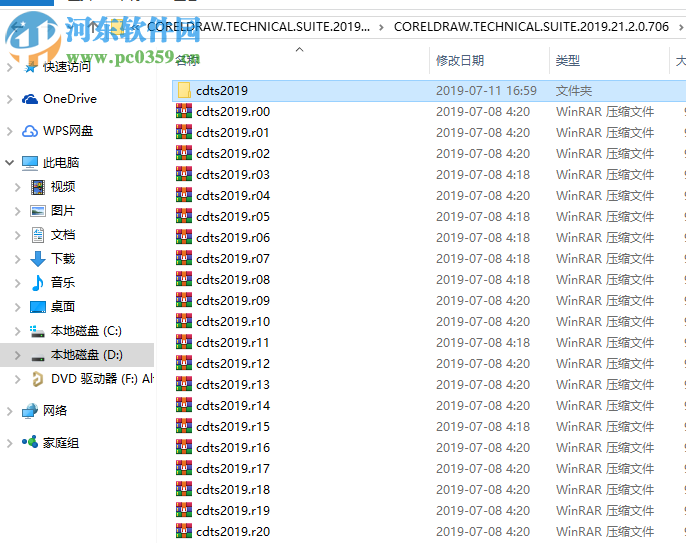
Task: Select file cdts2019.r09
Action: [233, 301]
